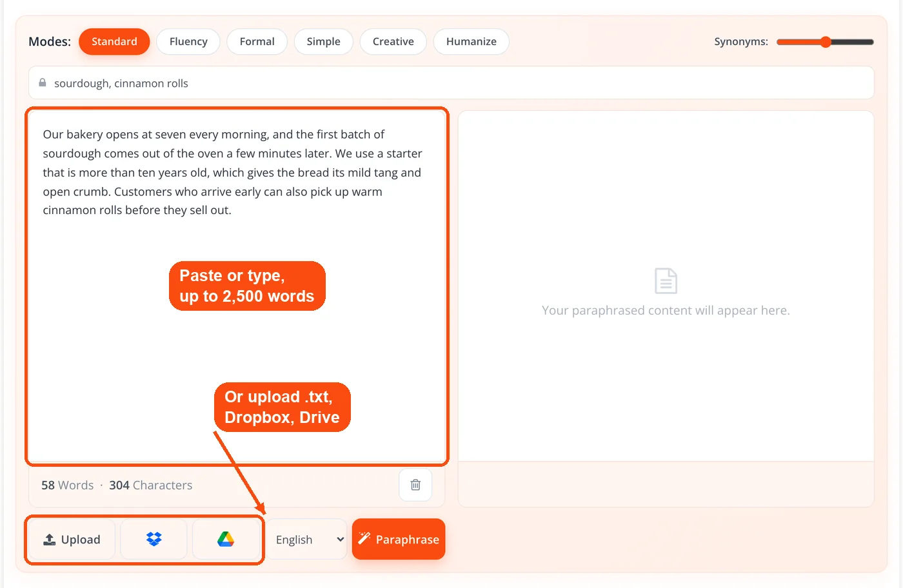Switch to Humanize mode
The width and height of the screenshot is (903, 588).
click(471, 41)
